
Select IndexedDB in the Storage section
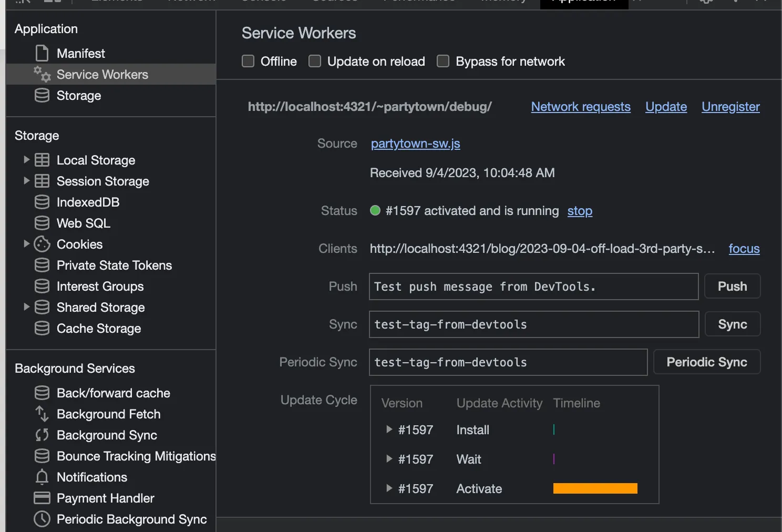[88, 202]
